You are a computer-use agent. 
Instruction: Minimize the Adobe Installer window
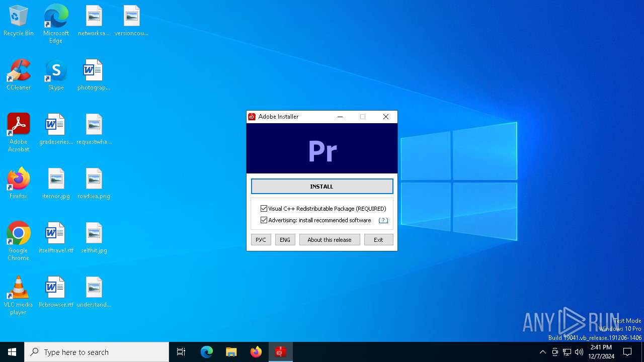click(x=340, y=117)
